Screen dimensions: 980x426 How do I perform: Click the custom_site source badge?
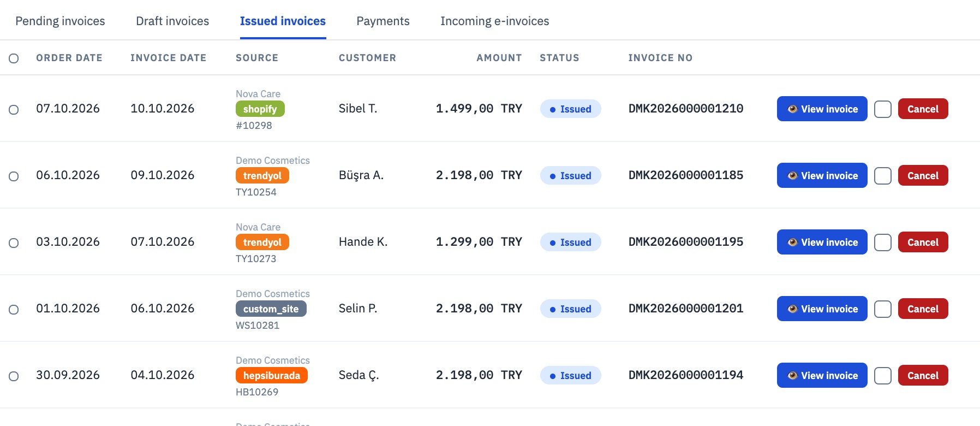(271, 309)
